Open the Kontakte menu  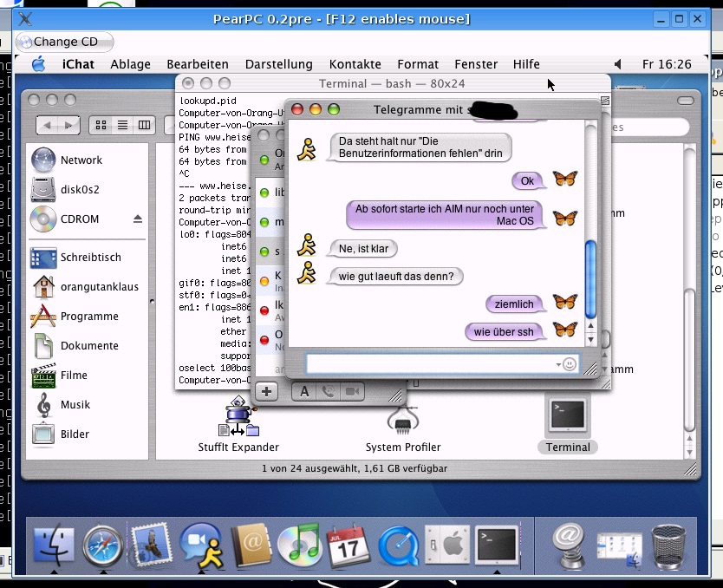(x=355, y=64)
